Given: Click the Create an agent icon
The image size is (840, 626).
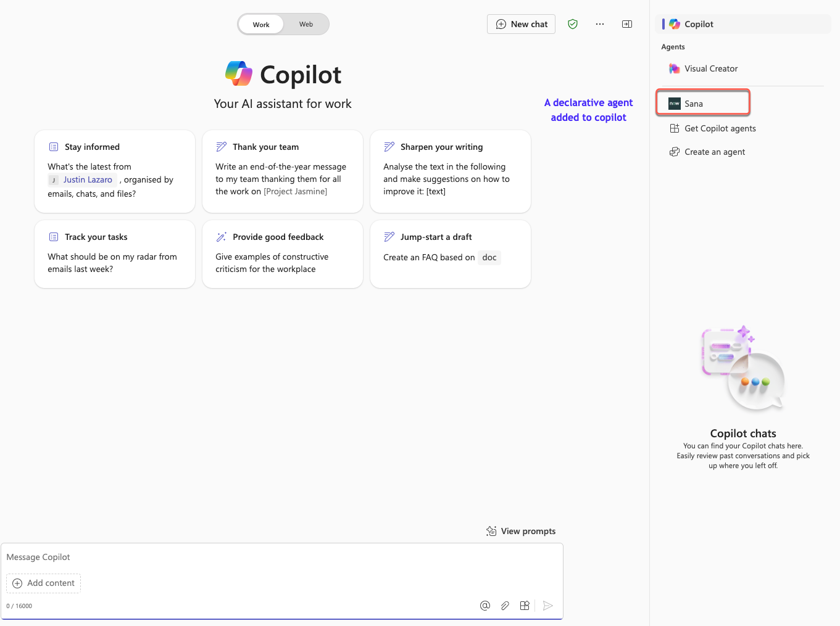Looking at the screenshot, I should click(x=675, y=152).
